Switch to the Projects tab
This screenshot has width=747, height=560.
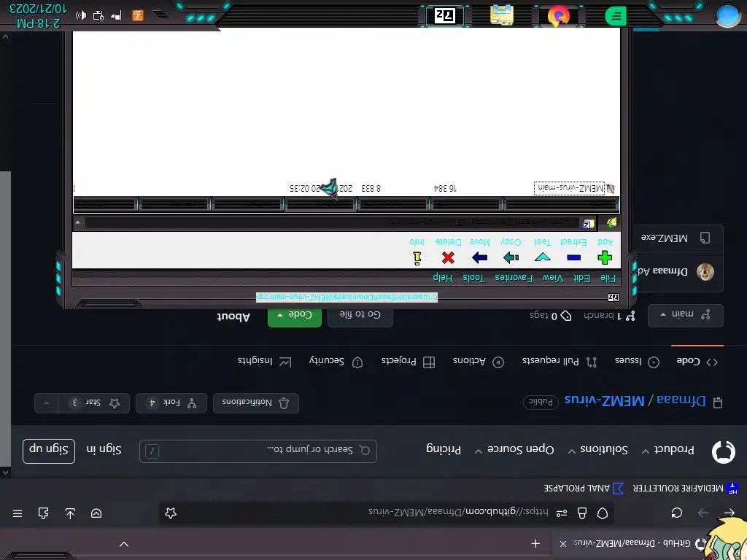point(408,362)
